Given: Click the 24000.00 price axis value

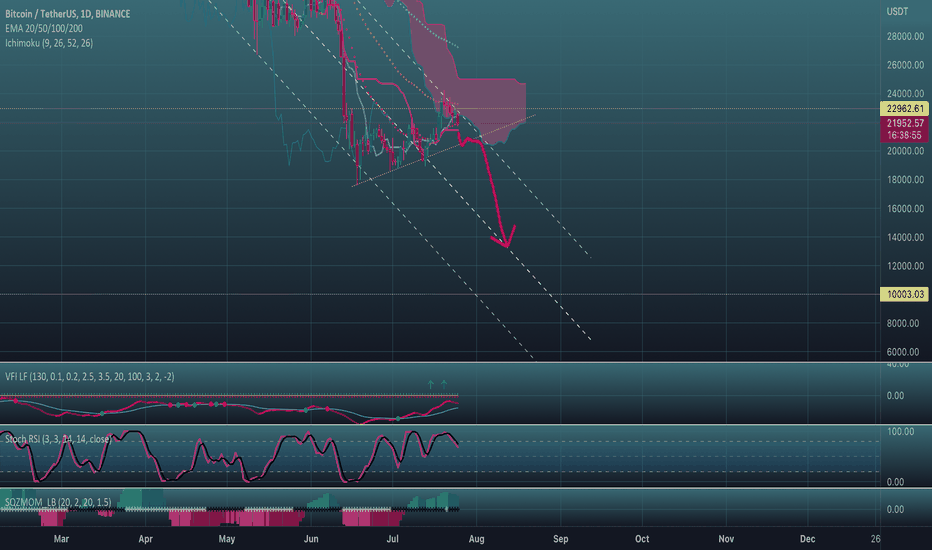Looking at the screenshot, I should coord(905,93).
